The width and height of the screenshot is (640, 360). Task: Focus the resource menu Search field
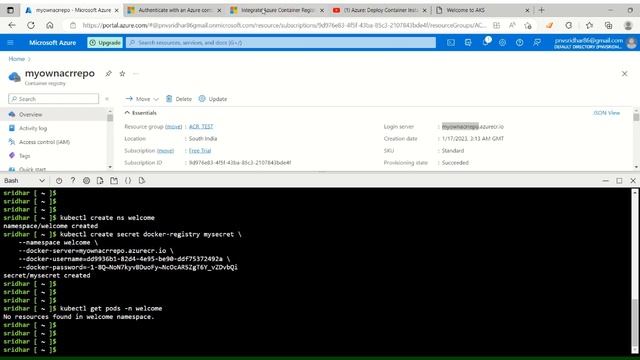[53, 99]
